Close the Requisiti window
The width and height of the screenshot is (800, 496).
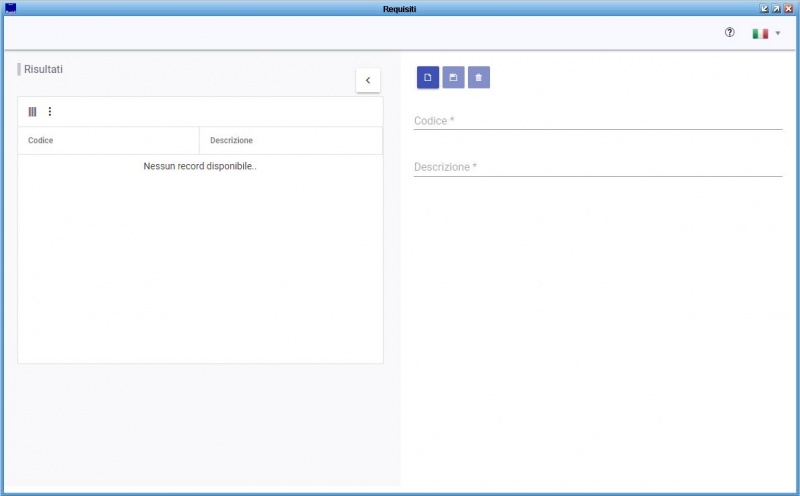click(x=788, y=9)
